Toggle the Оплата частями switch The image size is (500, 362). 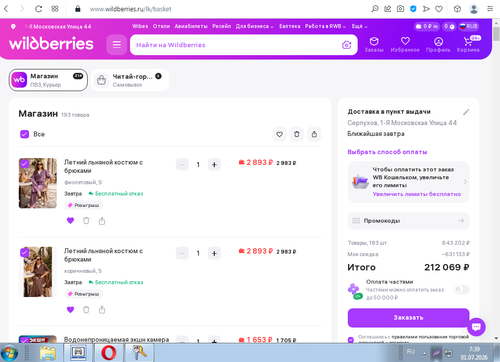click(x=461, y=289)
